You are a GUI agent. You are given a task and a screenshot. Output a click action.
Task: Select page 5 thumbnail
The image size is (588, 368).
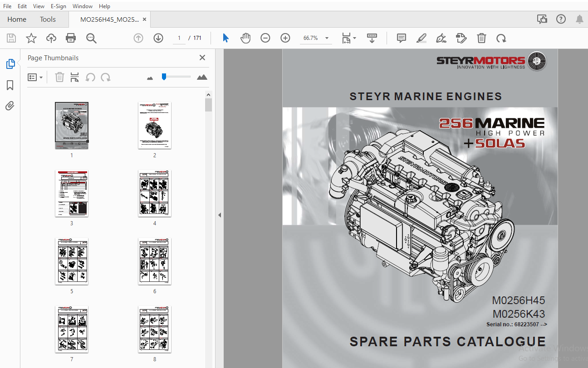[x=72, y=261]
